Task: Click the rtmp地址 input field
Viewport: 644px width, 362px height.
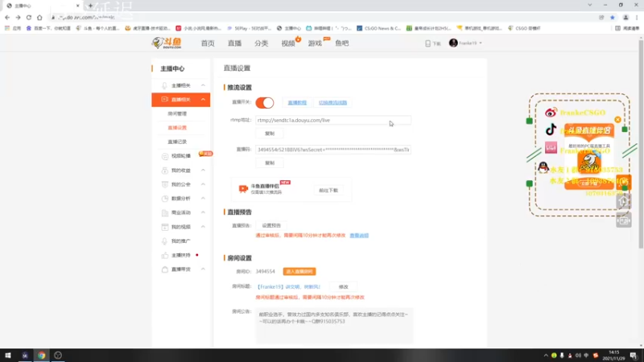Action: click(333, 120)
